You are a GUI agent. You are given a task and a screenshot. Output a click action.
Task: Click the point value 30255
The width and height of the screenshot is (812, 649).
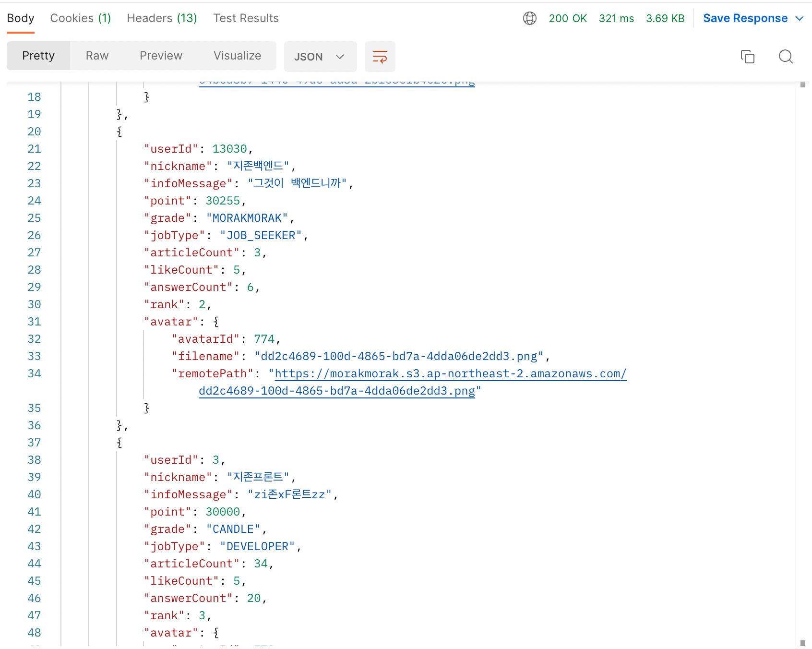223,201
